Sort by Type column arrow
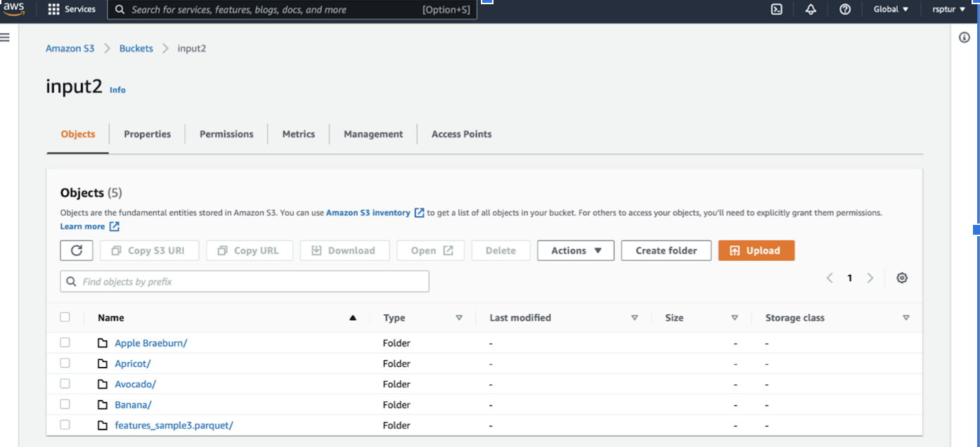The image size is (980, 447). pyautogui.click(x=459, y=318)
